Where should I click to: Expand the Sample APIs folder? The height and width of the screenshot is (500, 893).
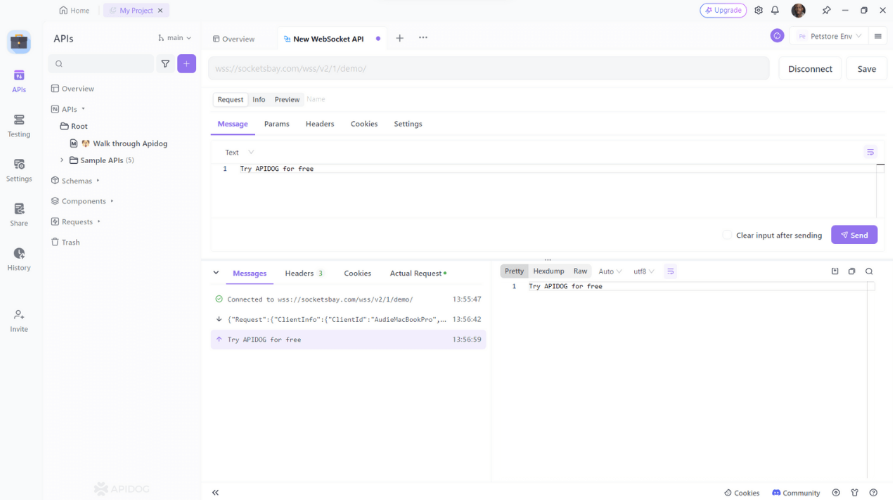point(62,161)
